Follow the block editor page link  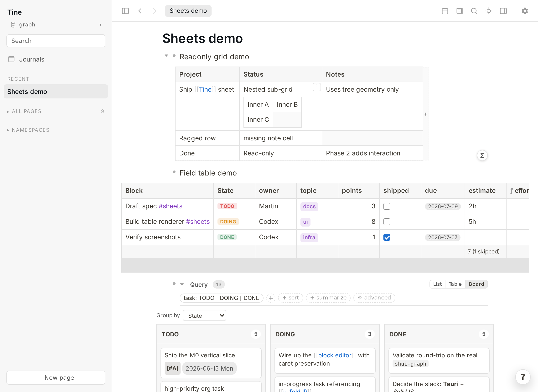[x=335, y=355]
